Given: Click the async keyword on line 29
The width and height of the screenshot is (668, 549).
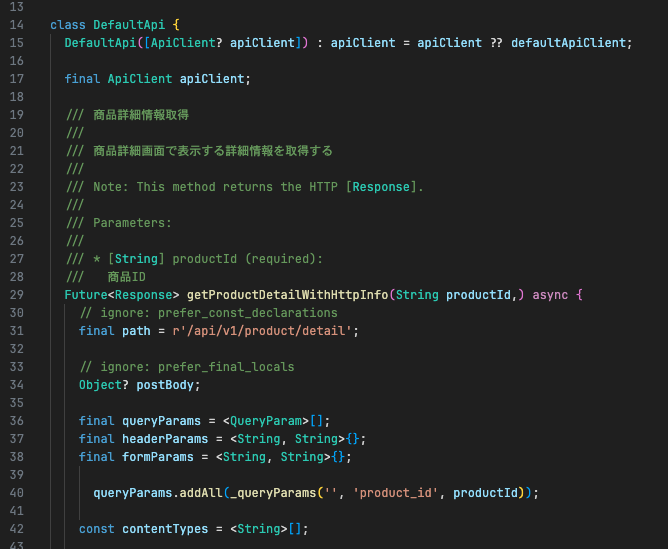Looking at the screenshot, I should (550, 295).
